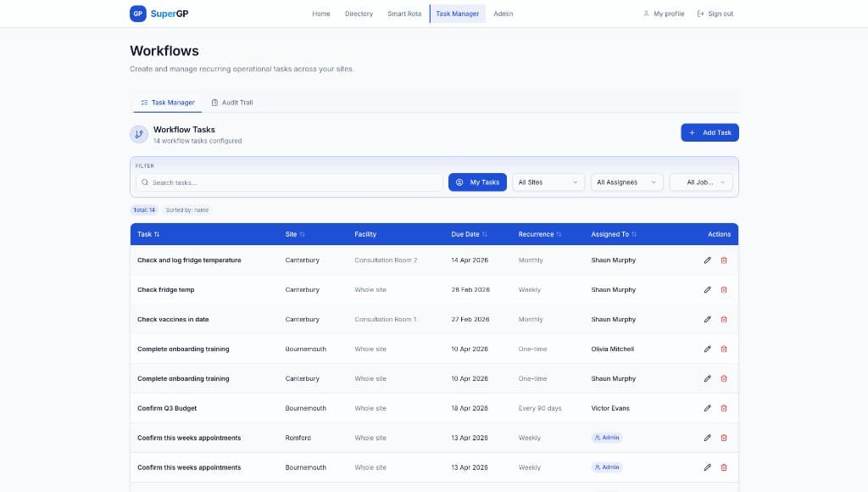868x492 pixels.
Task: Click the 27 Feb 2026 due date
Action: 470,320
